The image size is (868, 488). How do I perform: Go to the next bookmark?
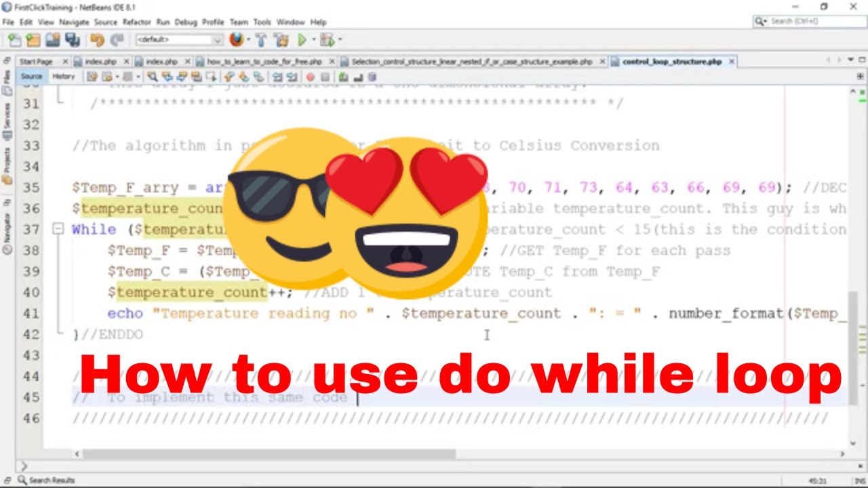coord(243,77)
